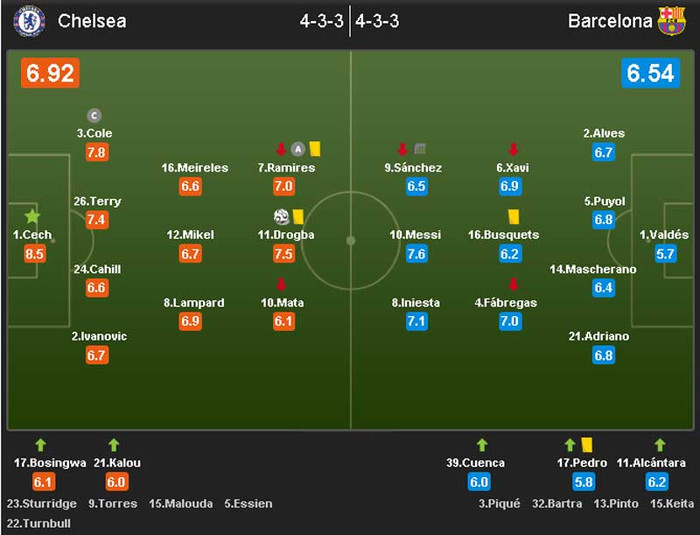Click the red arrow above Xavi
The image size is (700, 535).
coord(514,149)
